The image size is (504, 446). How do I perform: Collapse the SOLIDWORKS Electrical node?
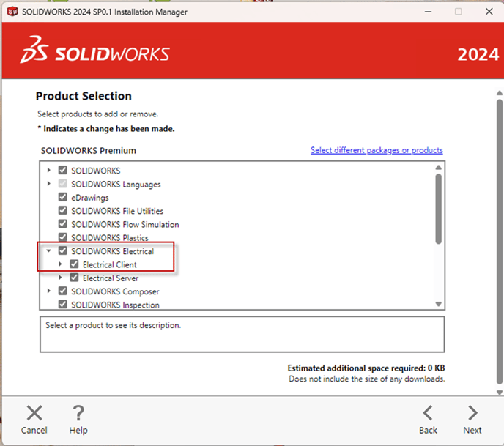[49, 251]
